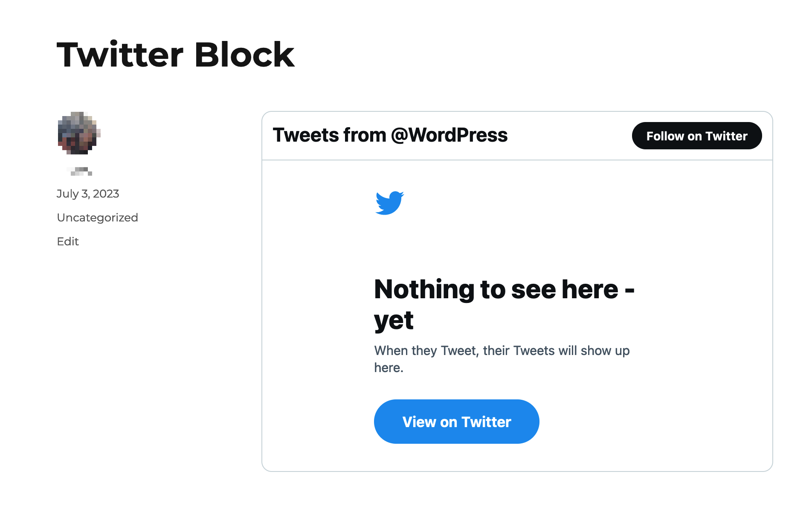Open the Edit link

tap(67, 241)
